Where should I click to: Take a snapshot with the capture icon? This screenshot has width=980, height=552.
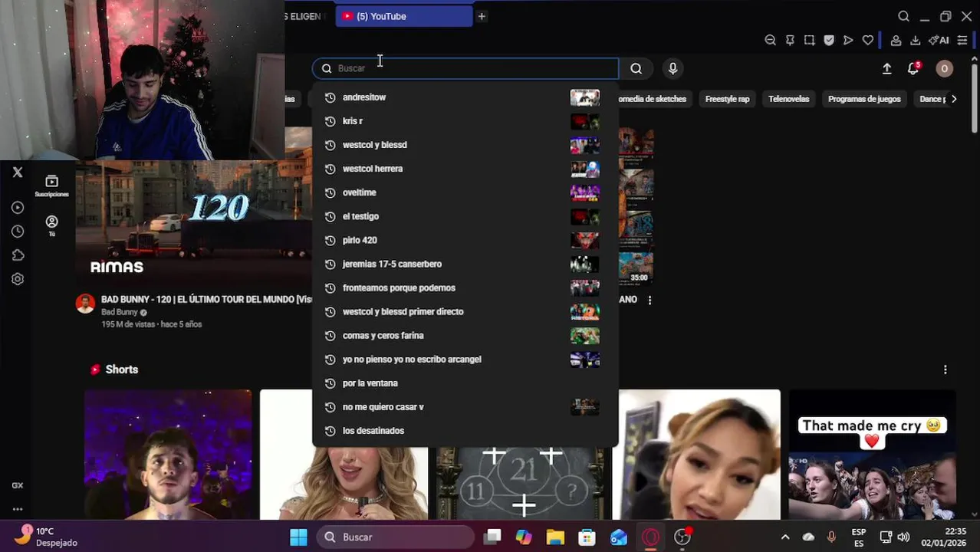pos(809,40)
